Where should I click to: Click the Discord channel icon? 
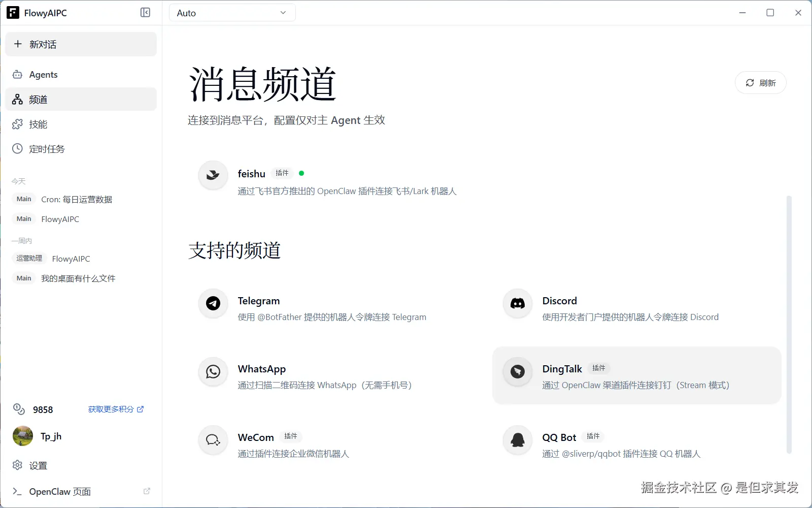pos(517,303)
